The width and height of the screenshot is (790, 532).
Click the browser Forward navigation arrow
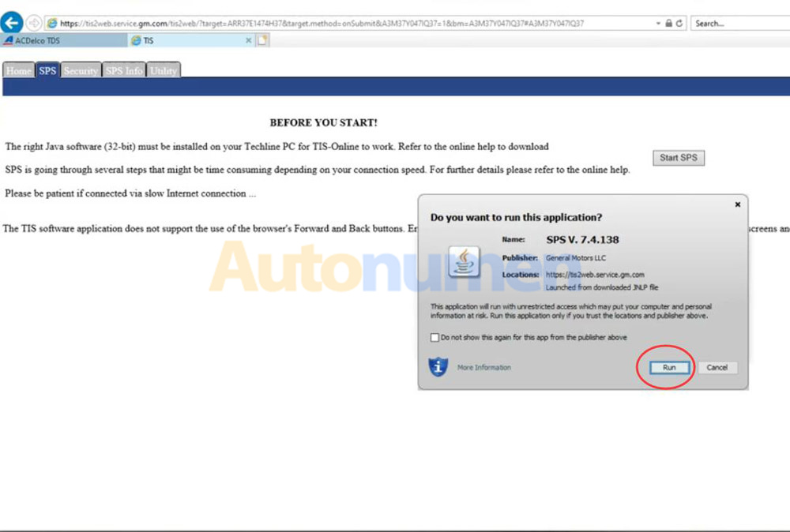tap(35, 23)
